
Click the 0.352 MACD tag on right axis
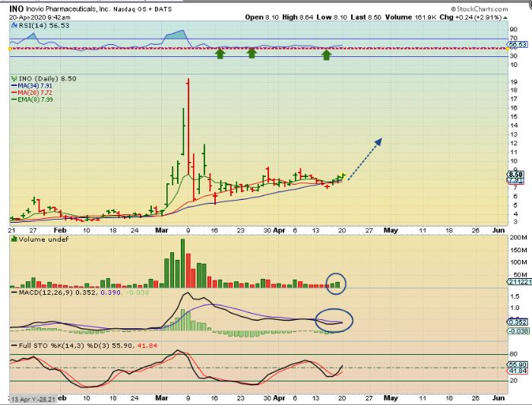[x=518, y=322]
